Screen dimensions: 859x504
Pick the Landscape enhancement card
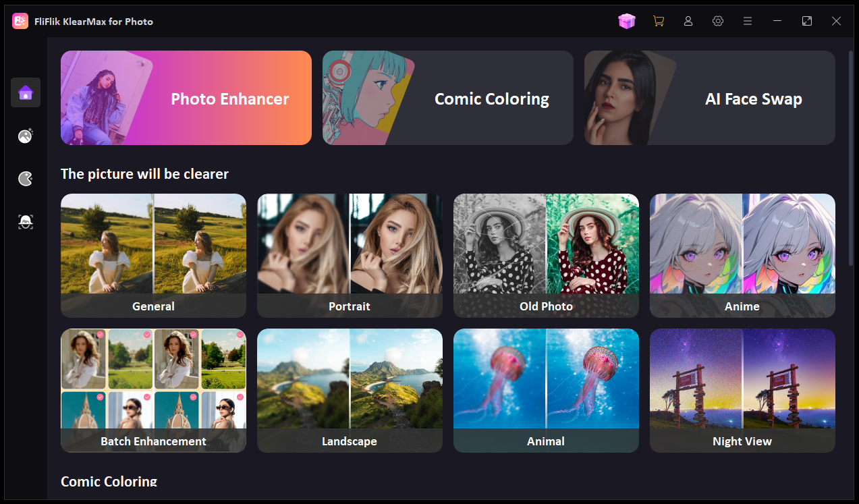point(350,391)
